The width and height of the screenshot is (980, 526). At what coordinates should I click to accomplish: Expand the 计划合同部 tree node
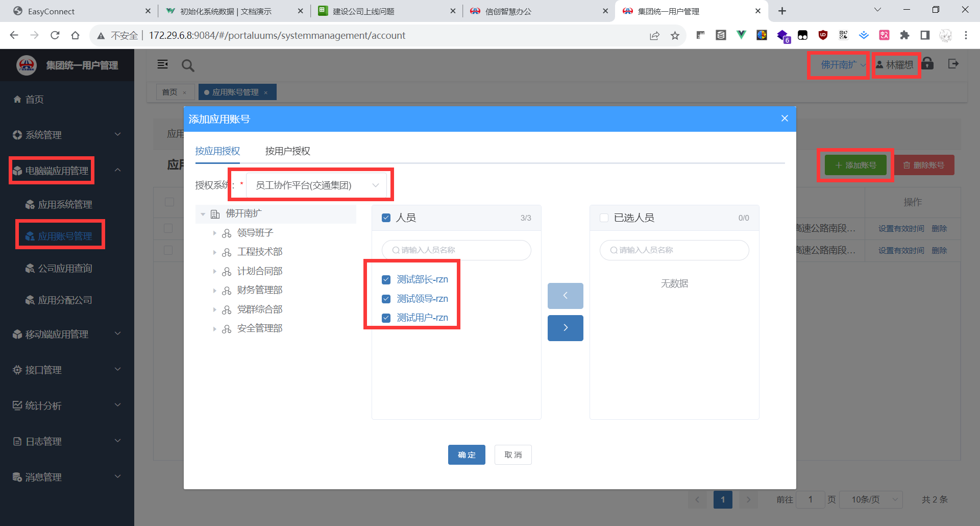[x=214, y=271]
